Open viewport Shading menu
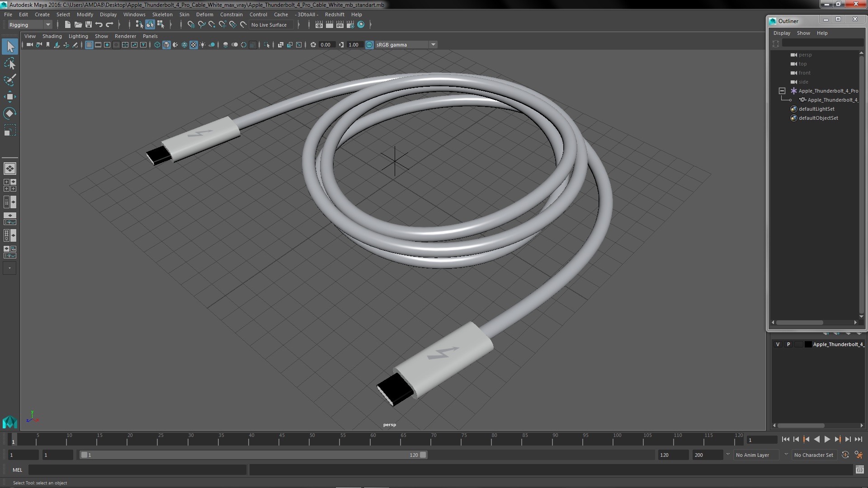The width and height of the screenshot is (868, 488). coord(52,36)
